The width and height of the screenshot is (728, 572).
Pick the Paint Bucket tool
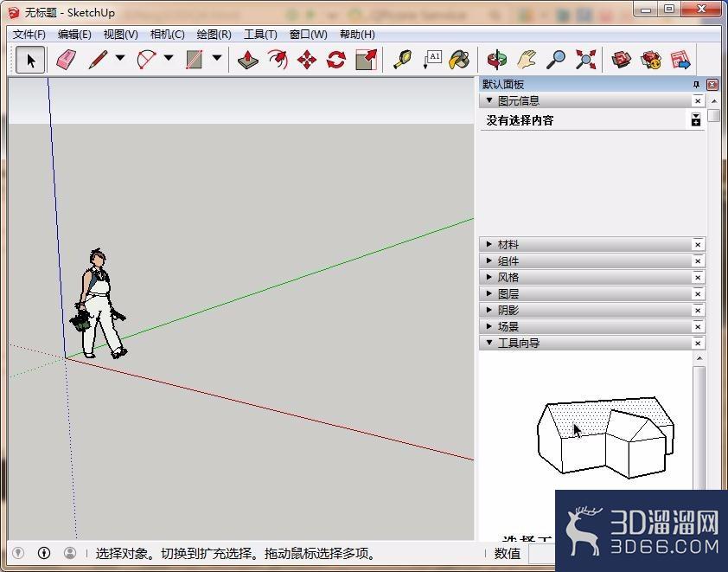coord(459,60)
